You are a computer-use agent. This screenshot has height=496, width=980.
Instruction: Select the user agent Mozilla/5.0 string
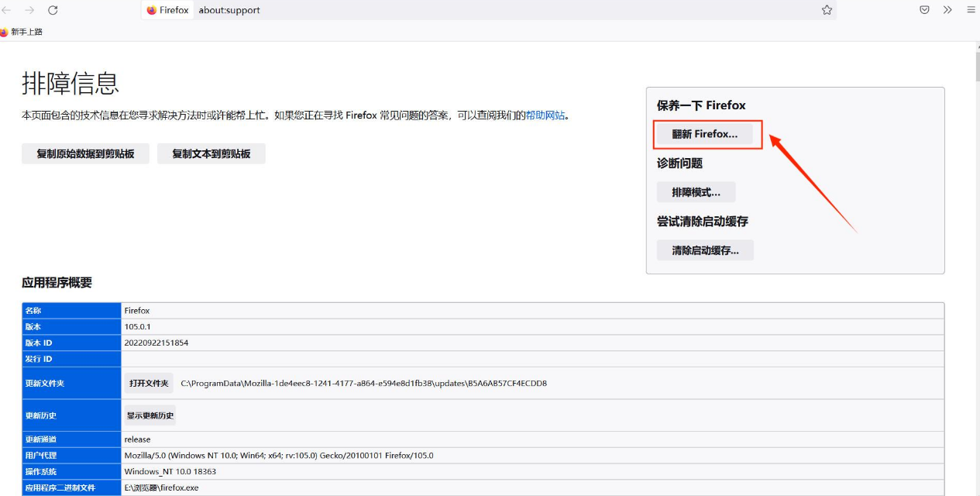coord(279,456)
